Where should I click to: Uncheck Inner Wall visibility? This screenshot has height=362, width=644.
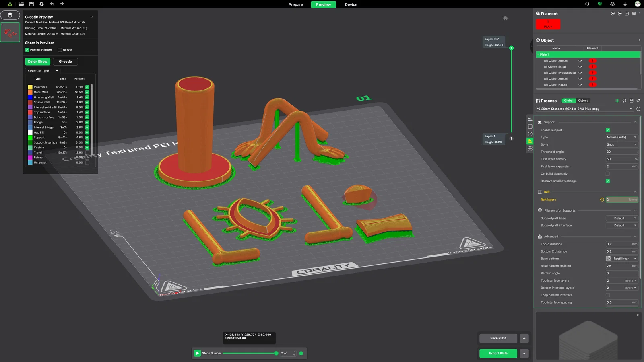click(87, 87)
